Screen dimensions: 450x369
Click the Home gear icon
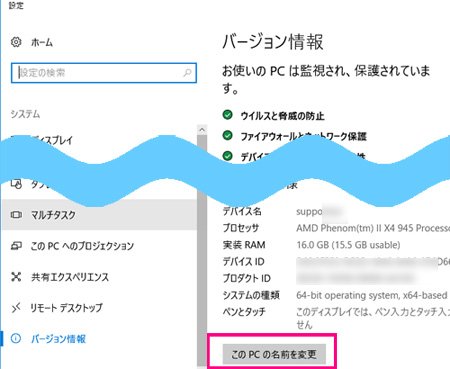tap(16, 42)
